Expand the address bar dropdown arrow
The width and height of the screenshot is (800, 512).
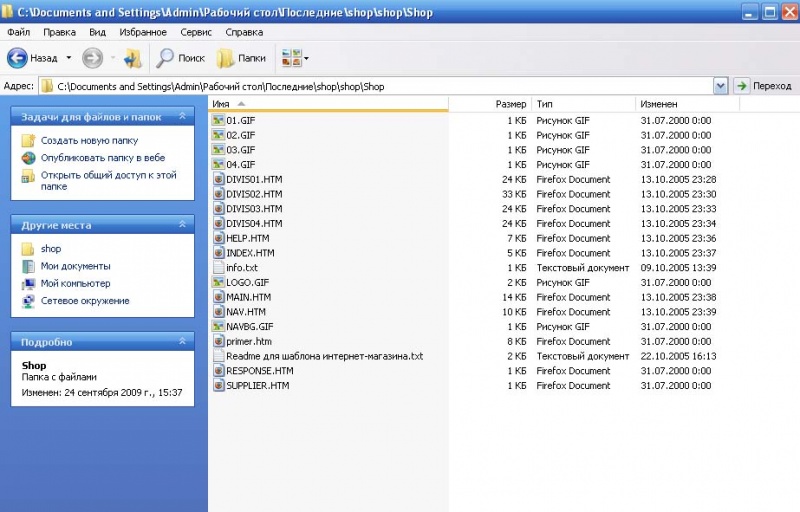pyautogui.click(x=720, y=86)
